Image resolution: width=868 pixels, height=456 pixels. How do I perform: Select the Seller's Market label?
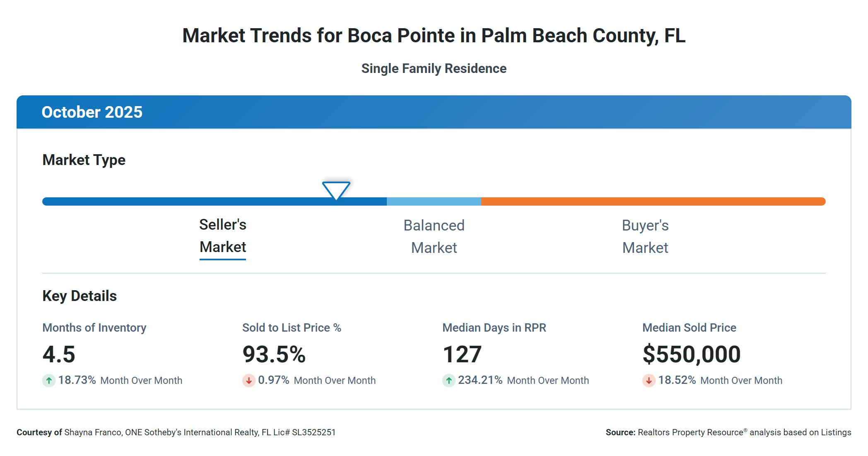[223, 236]
